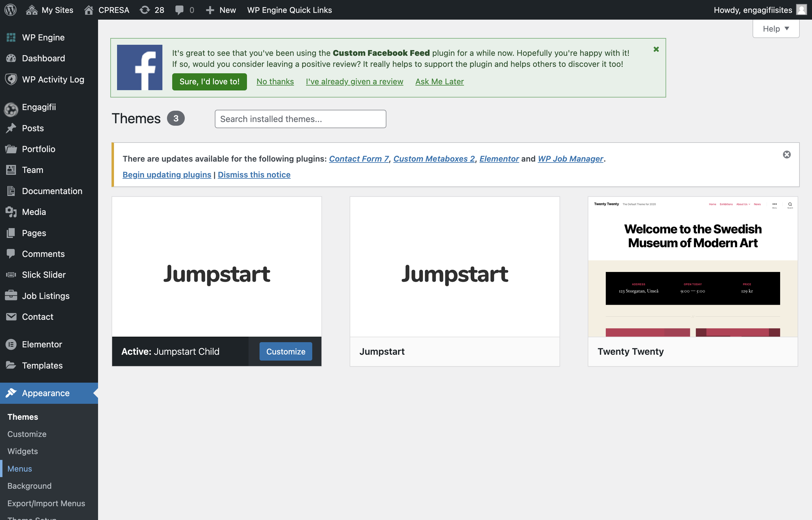Viewport: 812px width, 520px height.
Task: Go to Background submenu item
Action: 29,486
